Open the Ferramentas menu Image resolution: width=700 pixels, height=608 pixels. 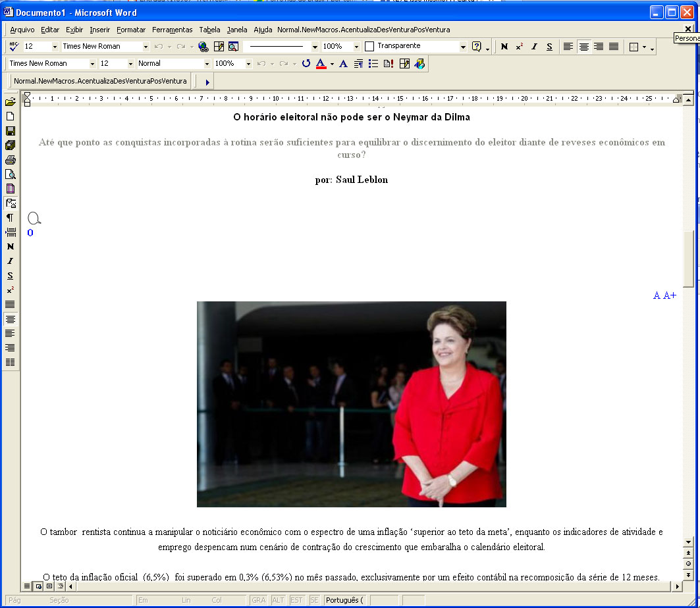(x=172, y=30)
